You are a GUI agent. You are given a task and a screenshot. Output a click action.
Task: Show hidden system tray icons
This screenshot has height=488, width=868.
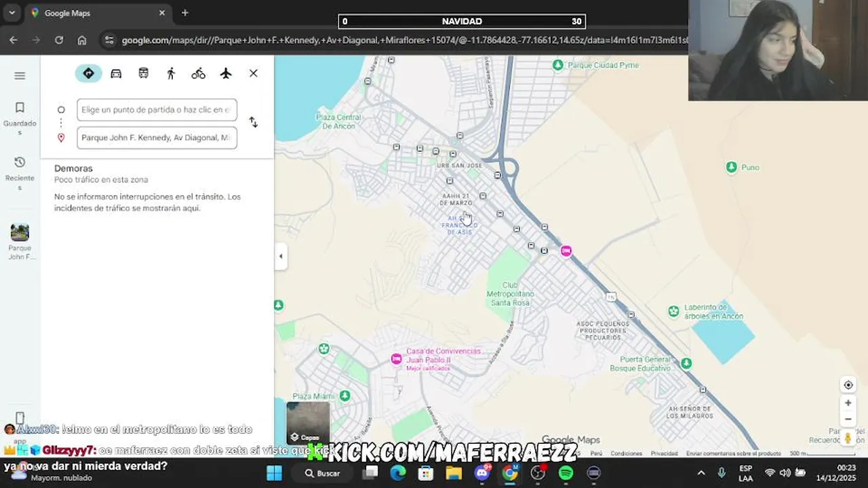tap(701, 473)
